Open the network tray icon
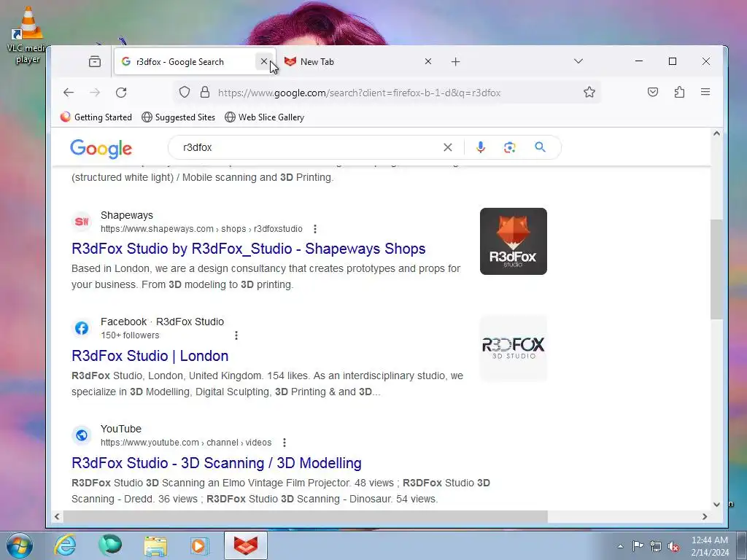747x560 pixels. tap(656, 546)
